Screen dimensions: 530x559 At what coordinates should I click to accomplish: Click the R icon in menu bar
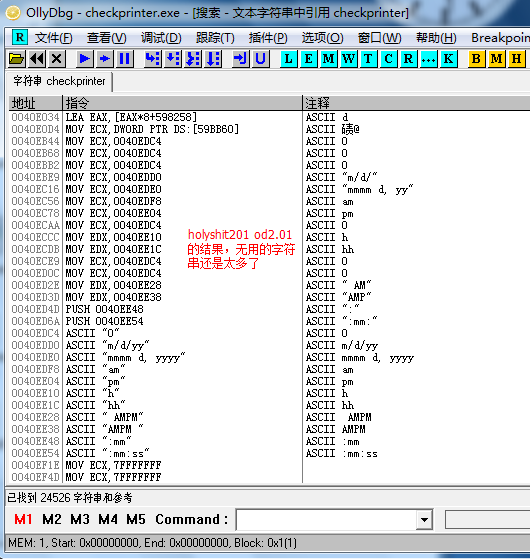20,37
